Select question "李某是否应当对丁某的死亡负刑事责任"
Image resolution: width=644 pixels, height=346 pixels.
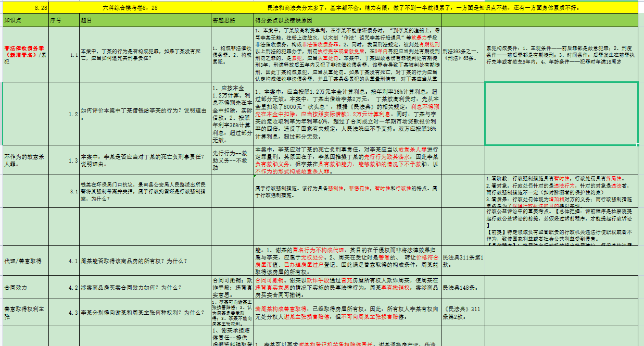pyautogui.click(x=145, y=160)
